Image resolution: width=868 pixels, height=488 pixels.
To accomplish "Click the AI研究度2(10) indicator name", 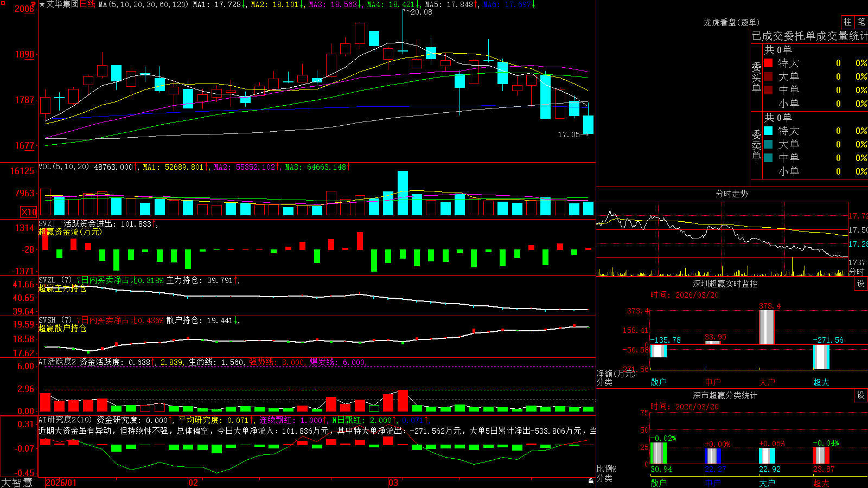I will pyautogui.click(x=65, y=420).
